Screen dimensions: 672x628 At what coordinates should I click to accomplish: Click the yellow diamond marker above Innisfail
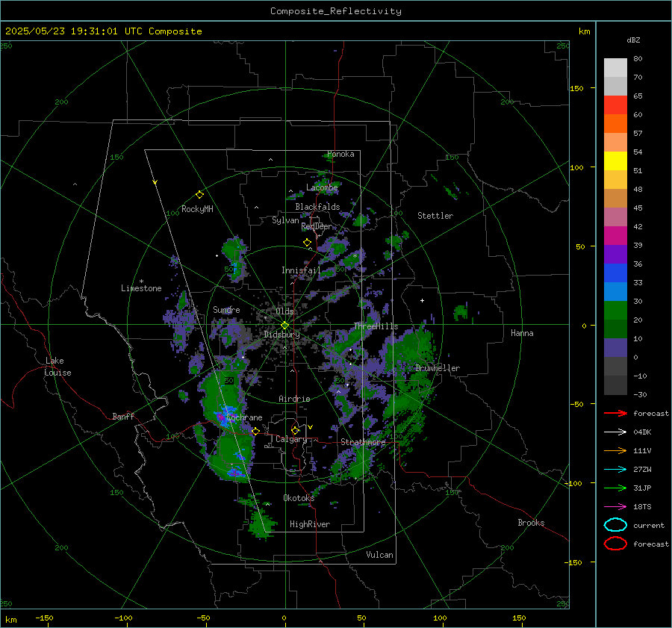(x=308, y=243)
